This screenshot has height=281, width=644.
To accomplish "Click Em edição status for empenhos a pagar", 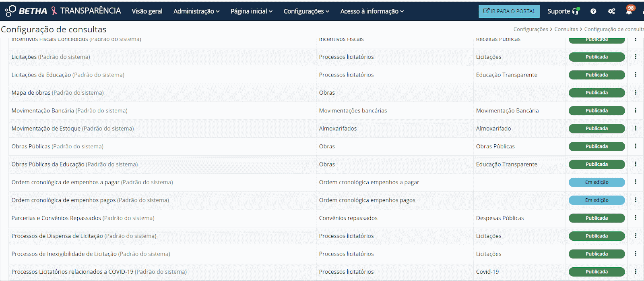I will pos(597,182).
